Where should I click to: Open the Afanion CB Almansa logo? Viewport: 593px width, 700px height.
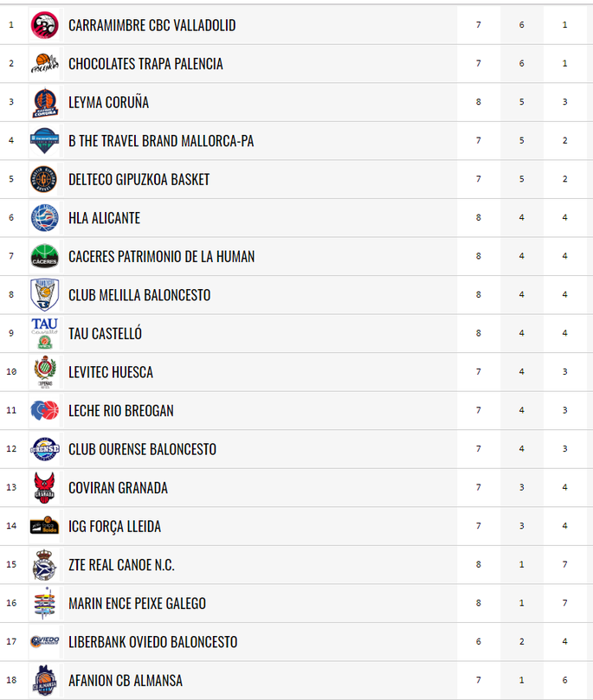pos(45,680)
